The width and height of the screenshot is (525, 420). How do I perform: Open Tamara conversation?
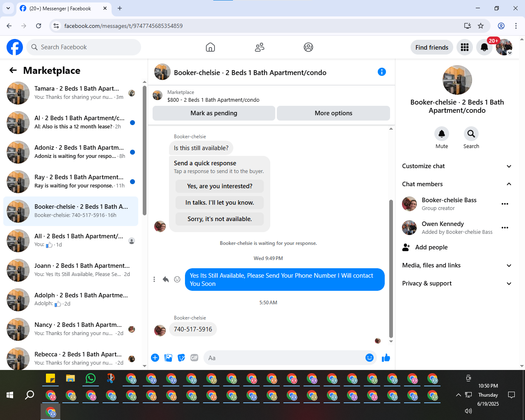(x=71, y=93)
